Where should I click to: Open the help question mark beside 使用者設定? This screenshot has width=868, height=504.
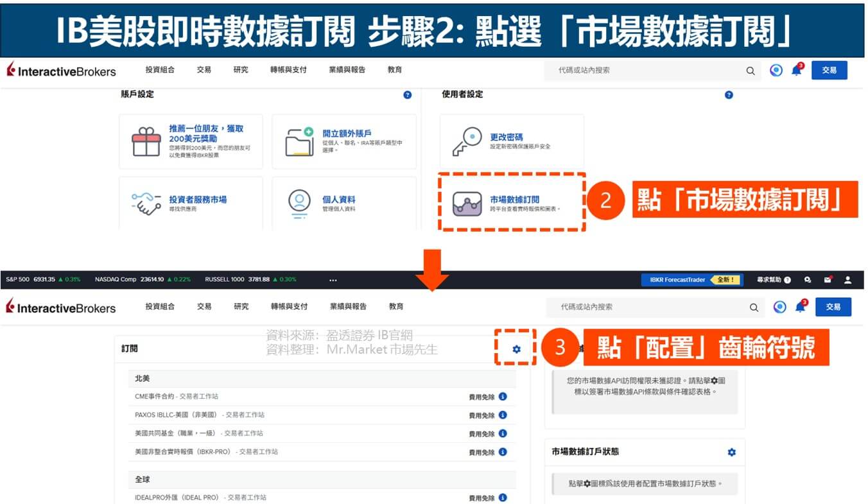(x=728, y=94)
